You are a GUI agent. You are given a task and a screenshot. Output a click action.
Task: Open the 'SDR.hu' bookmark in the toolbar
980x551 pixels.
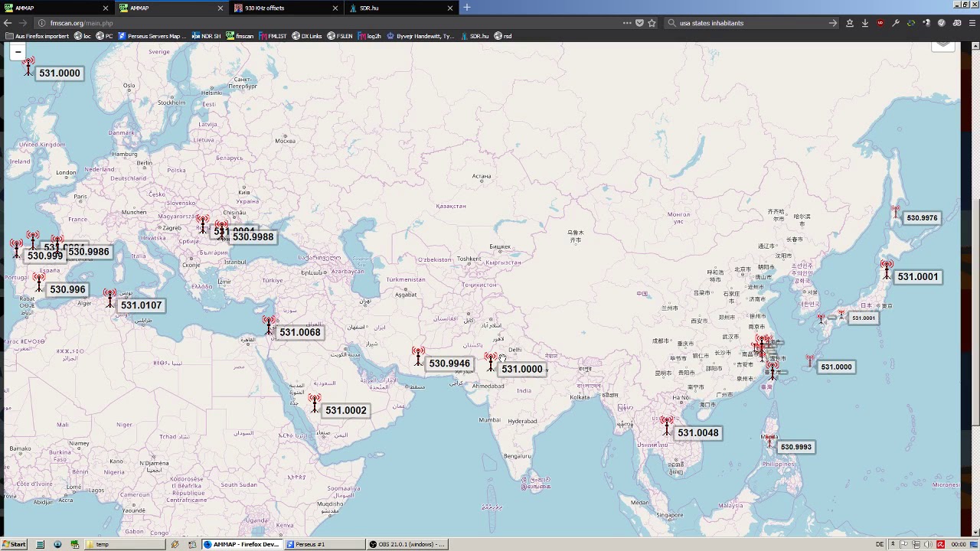(x=475, y=36)
